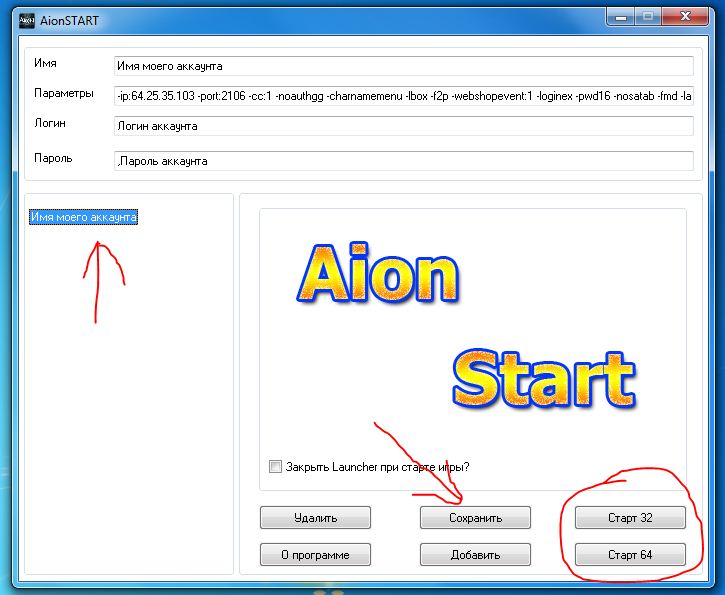Screen dimensions: 725x595
Task: Select Имя моего аккаунта in account list
Action: (x=83, y=217)
